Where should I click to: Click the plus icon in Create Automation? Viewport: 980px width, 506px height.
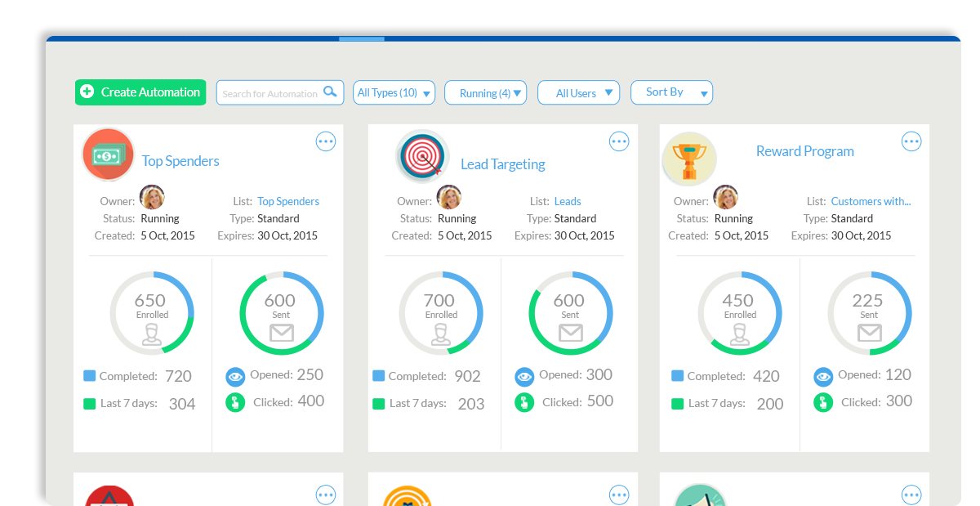coord(87,92)
